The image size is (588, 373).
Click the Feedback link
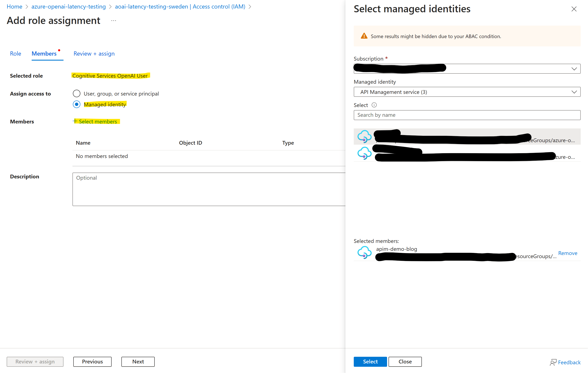[569, 362]
